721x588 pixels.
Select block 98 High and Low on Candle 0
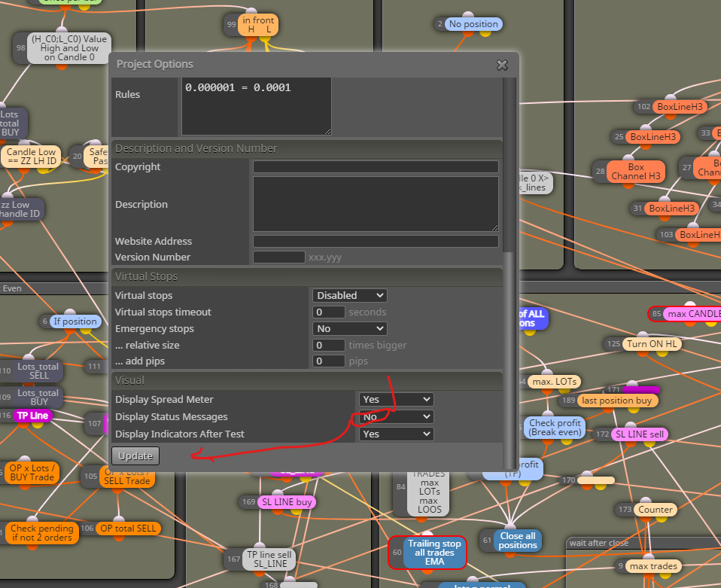(x=69, y=48)
